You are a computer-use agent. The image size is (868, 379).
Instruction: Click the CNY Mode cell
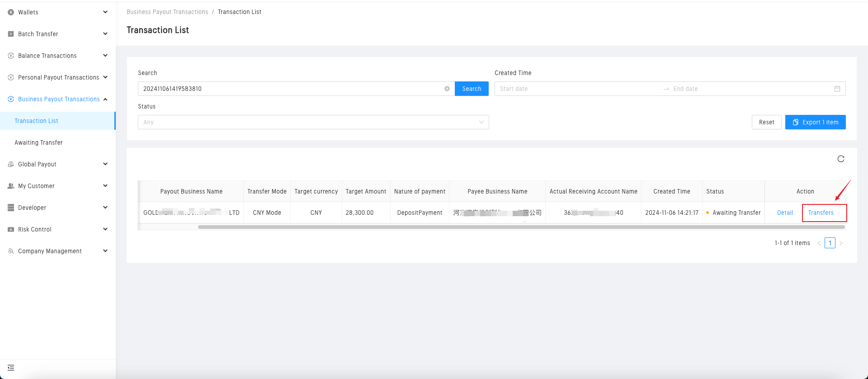(x=267, y=213)
